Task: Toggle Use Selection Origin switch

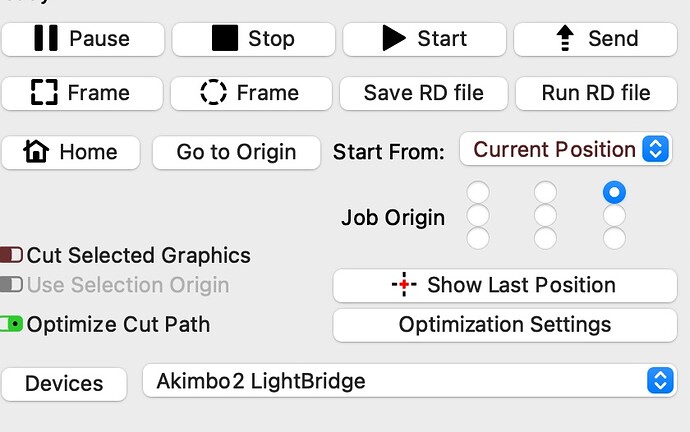Action: tap(11, 285)
